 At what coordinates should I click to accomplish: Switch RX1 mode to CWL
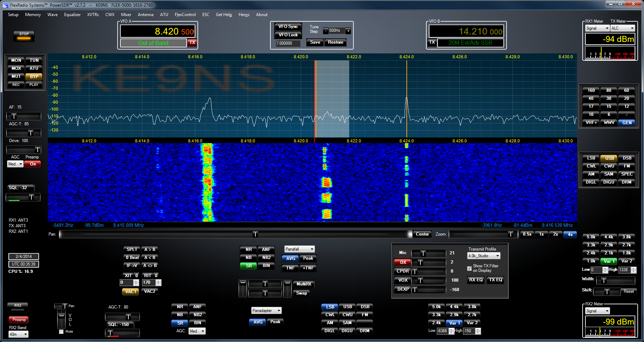pos(591,166)
